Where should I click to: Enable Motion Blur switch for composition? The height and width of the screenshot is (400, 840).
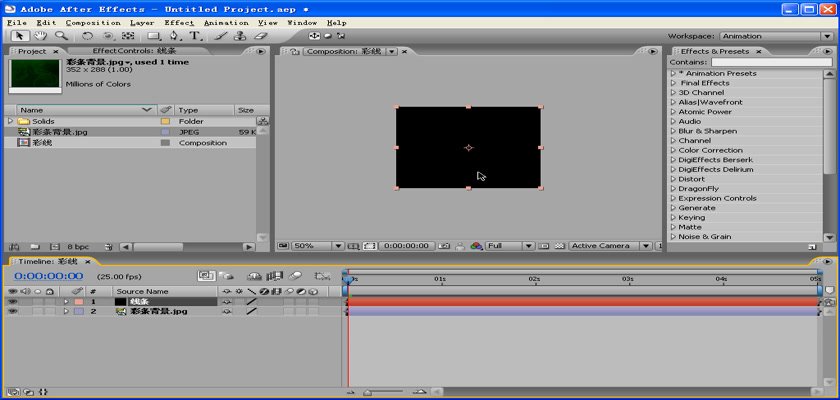[295, 276]
